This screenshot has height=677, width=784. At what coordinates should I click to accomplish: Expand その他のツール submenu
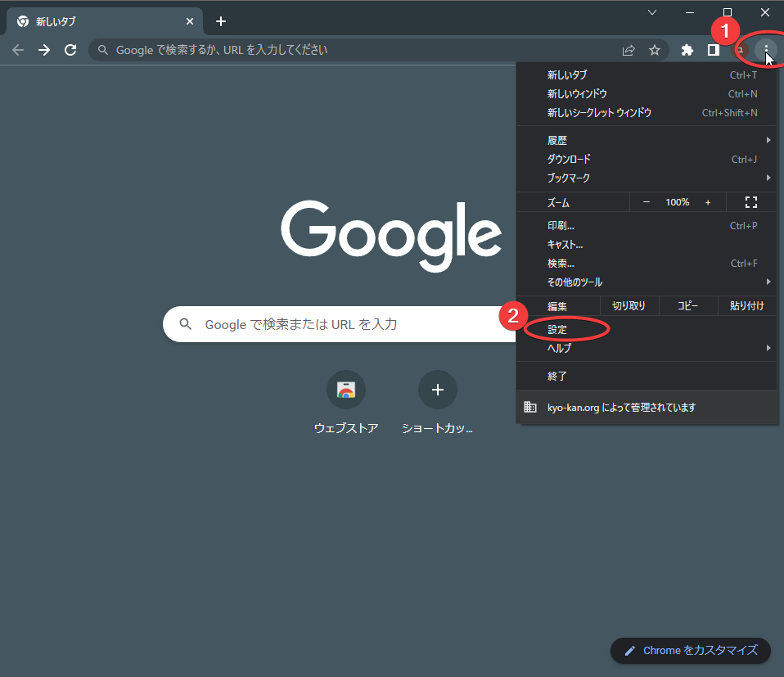pyautogui.click(x=647, y=282)
